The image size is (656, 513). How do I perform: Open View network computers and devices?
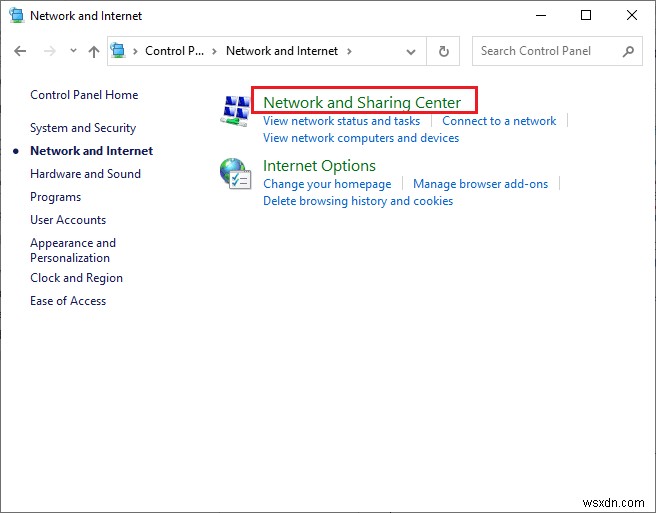click(361, 138)
